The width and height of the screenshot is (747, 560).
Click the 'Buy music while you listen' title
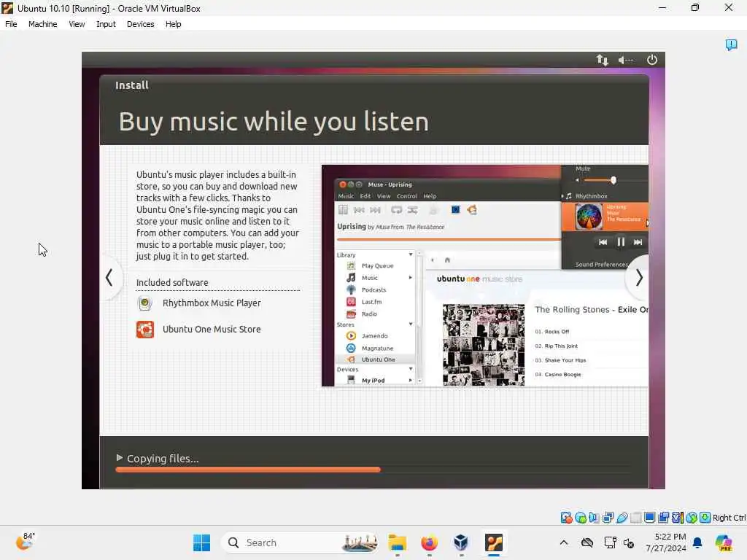(274, 122)
